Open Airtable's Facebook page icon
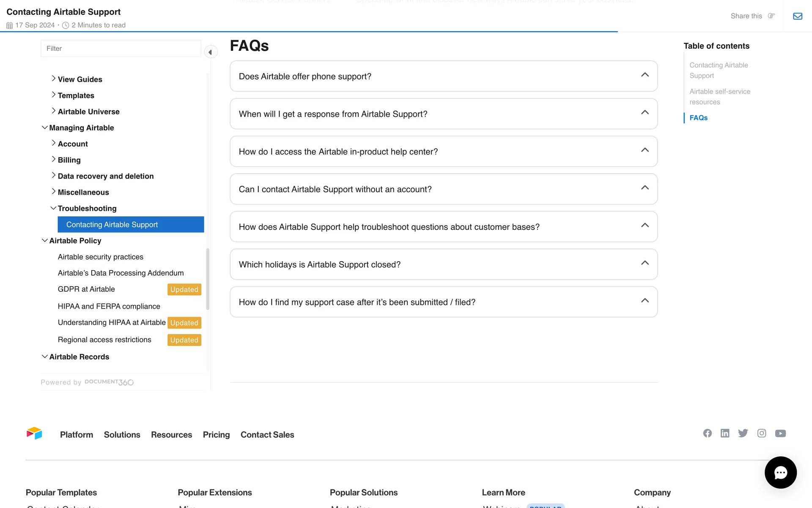812x508 pixels. pos(707,433)
